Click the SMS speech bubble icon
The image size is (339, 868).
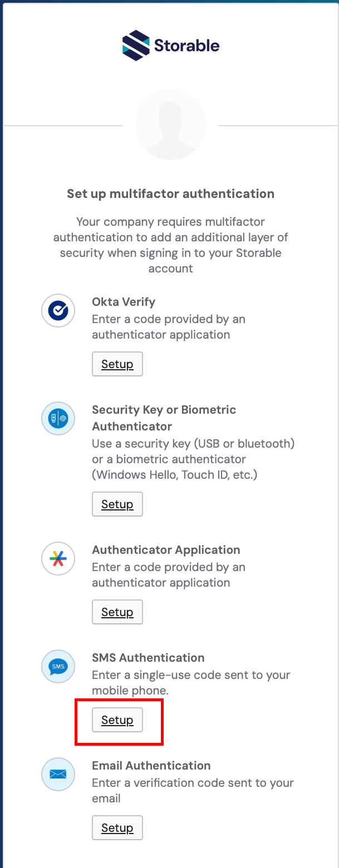pyautogui.click(x=58, y=667)
